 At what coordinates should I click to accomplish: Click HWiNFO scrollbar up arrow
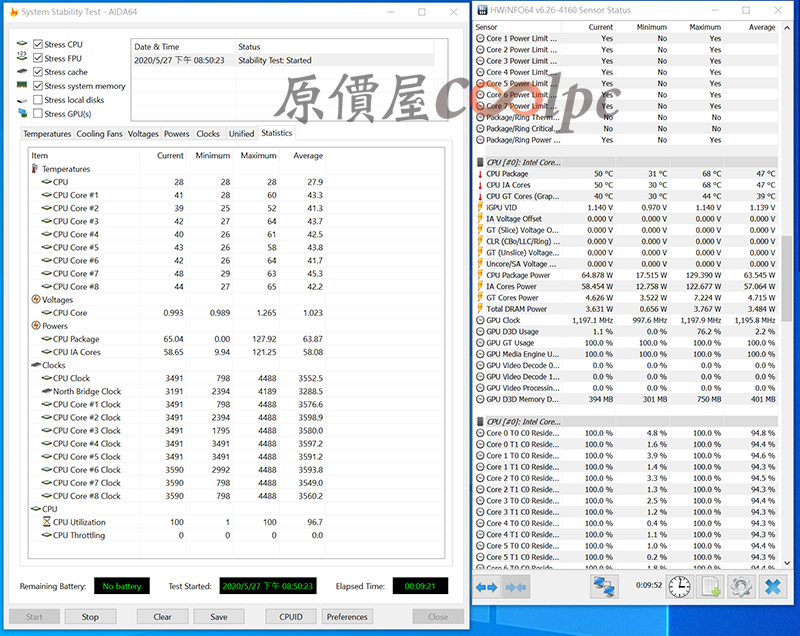tap(787, 28)
